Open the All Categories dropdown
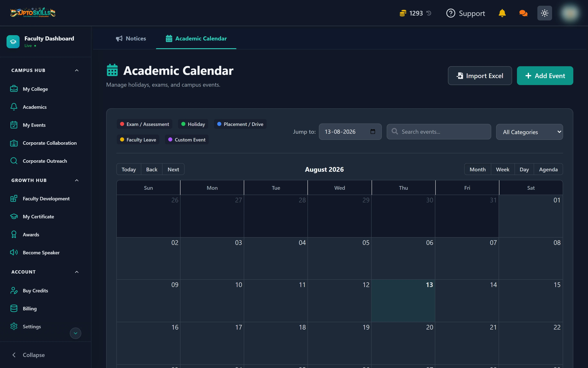This screenshot has width=588, height=368. point(529,132)
